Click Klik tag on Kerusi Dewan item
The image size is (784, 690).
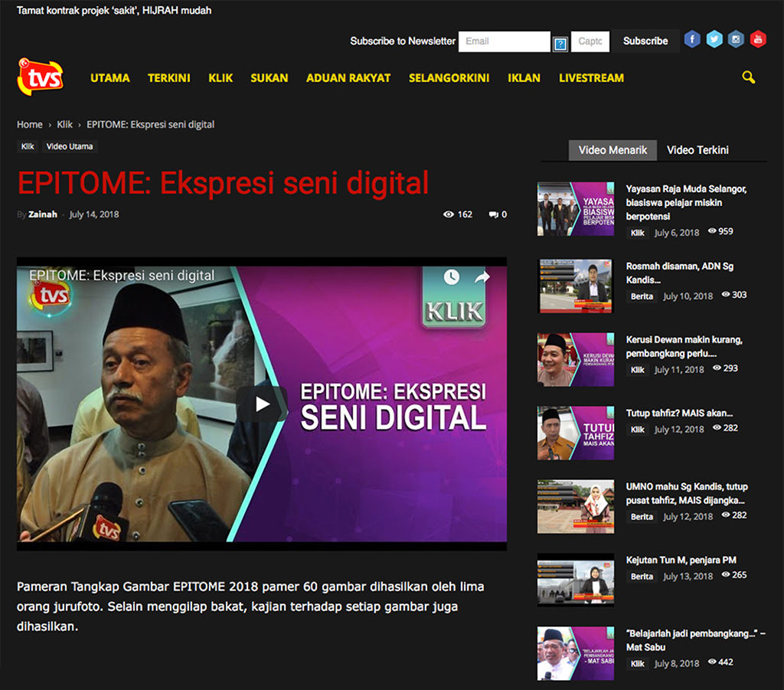click(x=638, y=370)
